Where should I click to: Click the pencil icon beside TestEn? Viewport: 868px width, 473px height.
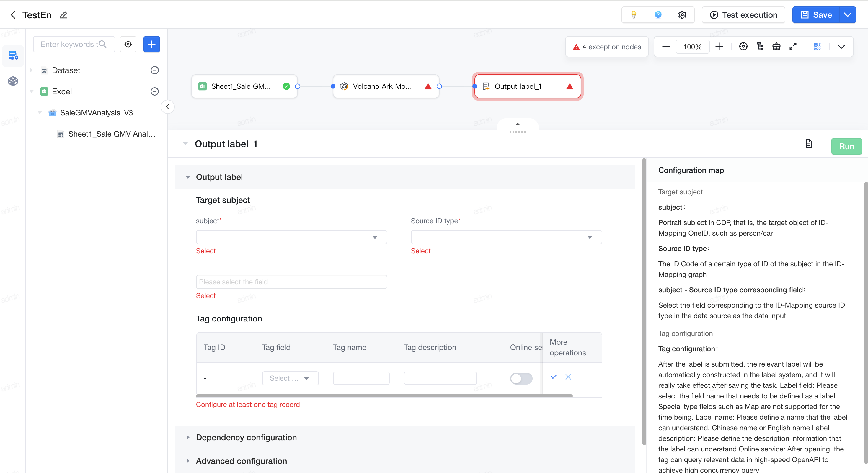coord(63,15)
